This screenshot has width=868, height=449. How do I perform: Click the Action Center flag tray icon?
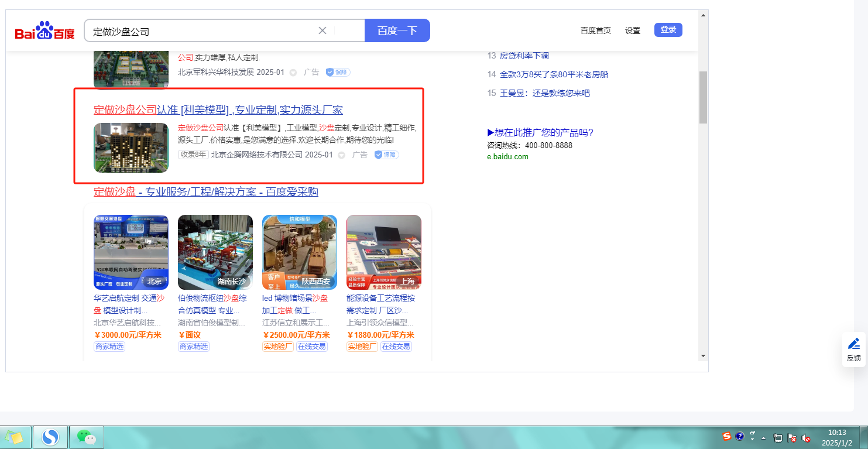click(792, 437)
